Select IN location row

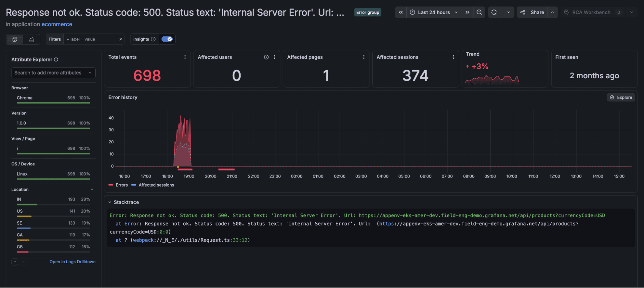tap(53, 201)
